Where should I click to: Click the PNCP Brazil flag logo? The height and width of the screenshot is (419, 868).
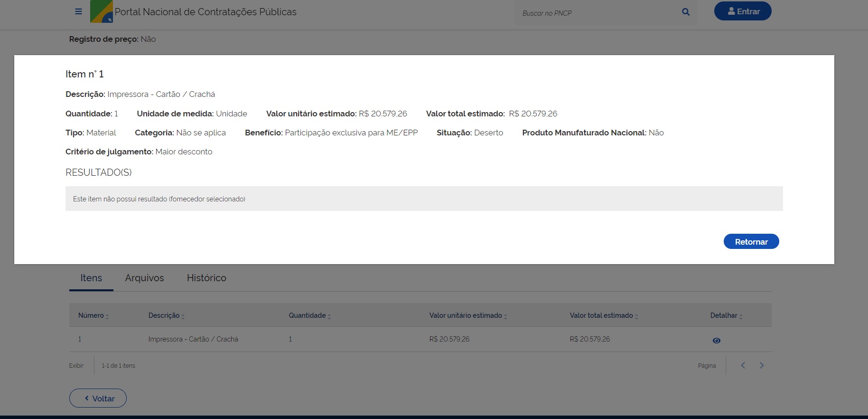click(101, 11)
